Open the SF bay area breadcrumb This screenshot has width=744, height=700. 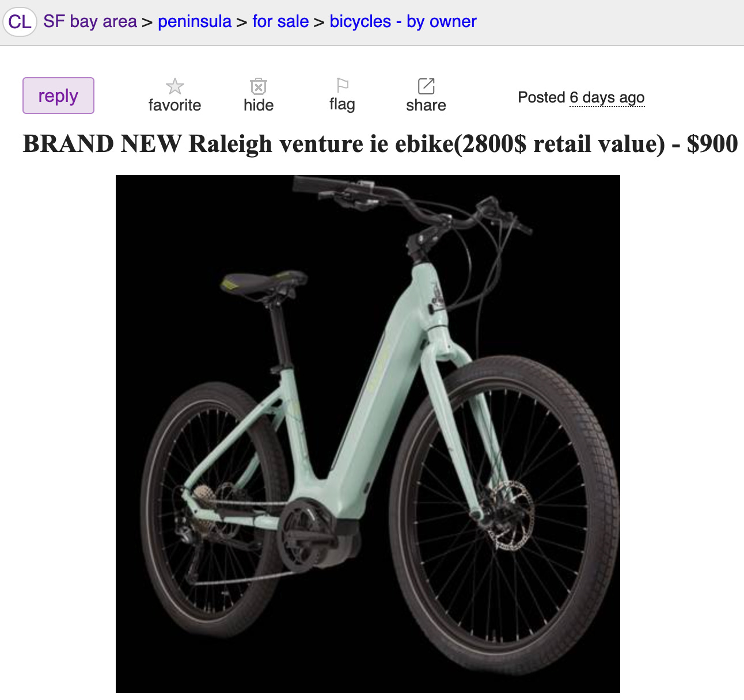90,22
